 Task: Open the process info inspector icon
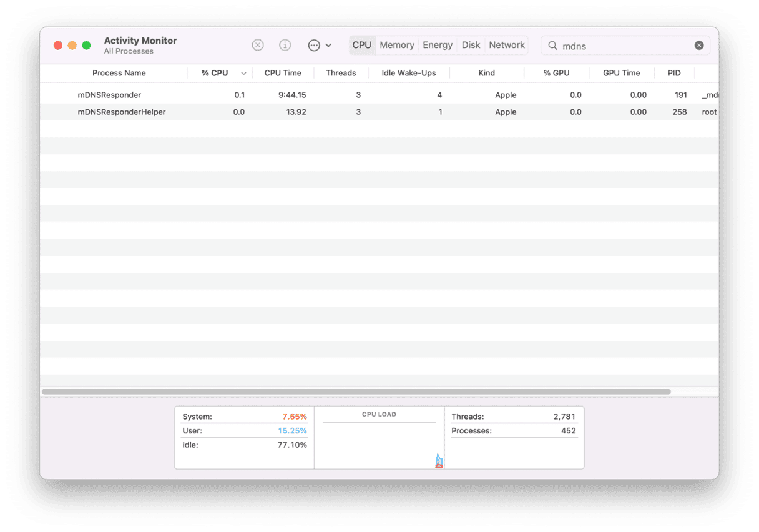[285, 45]
